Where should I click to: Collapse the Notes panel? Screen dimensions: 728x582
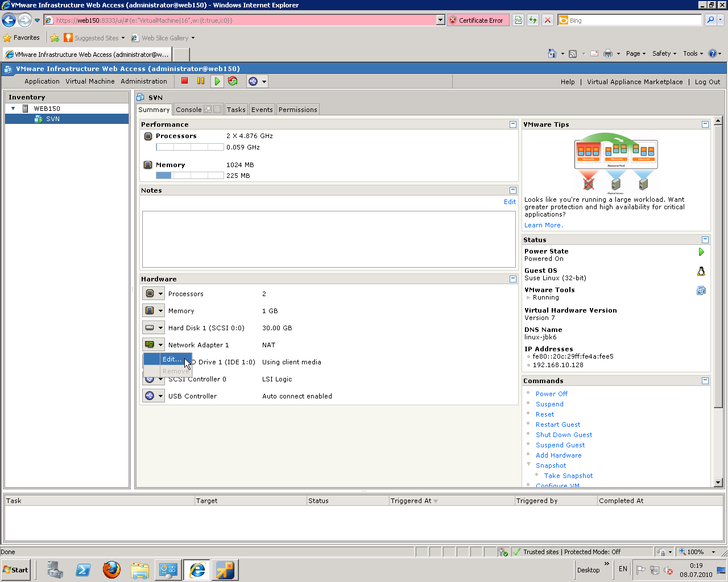pos(513,190)
